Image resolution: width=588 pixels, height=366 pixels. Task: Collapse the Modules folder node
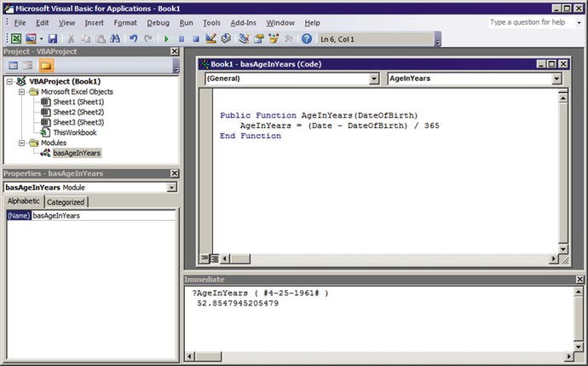click(21, 142)
